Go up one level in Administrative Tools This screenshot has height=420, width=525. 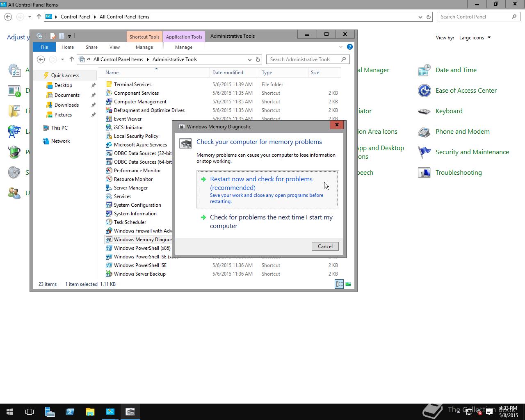click(72, 59)
